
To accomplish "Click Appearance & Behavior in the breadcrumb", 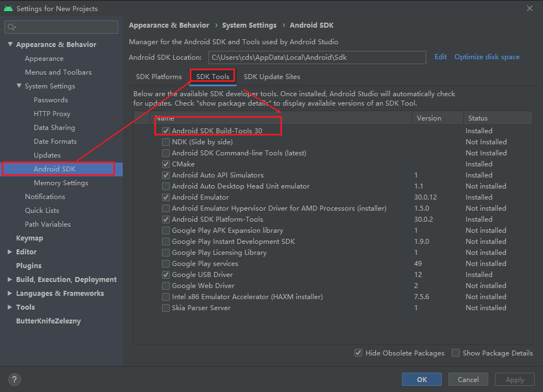I will click(x=169, y=25).
